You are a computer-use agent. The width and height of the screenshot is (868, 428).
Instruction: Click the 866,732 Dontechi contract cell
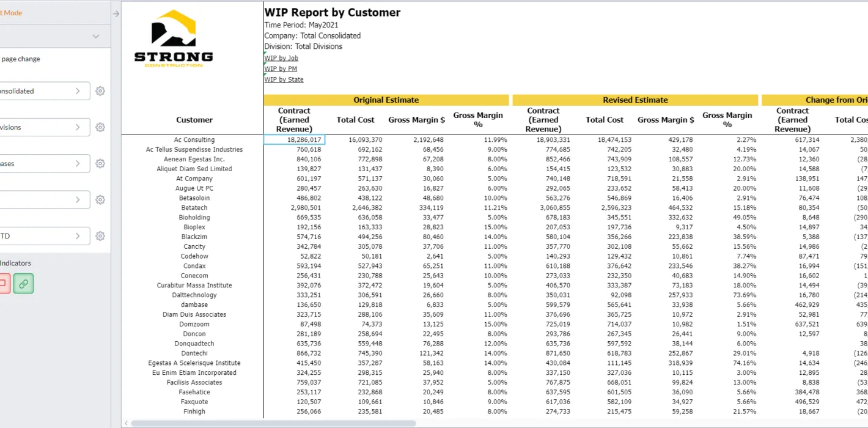(309, 353)
